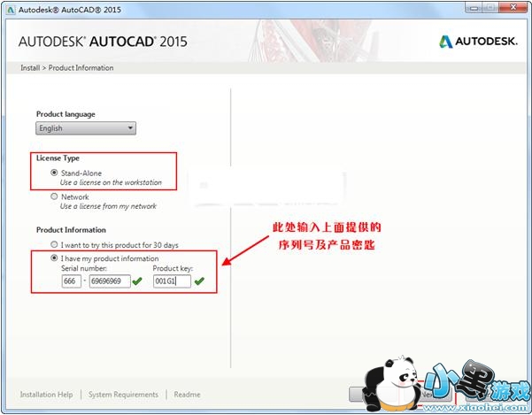The height and width of the screenshot is (415, 532).
Task: Click the Product key input field
Action: (172, 281)
